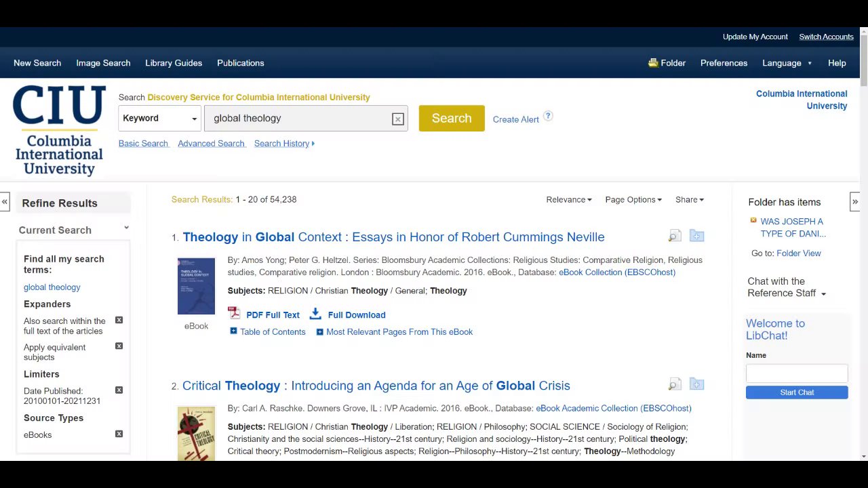Collapse Chat with the Reference Staff
Image resolution: width=868 pixels, height=488 pixels.
click(824, 294)
